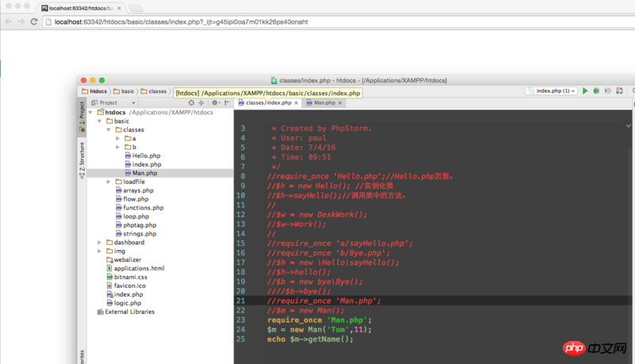Select the classes/index.php editor tab
The height and width of the screenshot is (364, 635).
[267, 103]
